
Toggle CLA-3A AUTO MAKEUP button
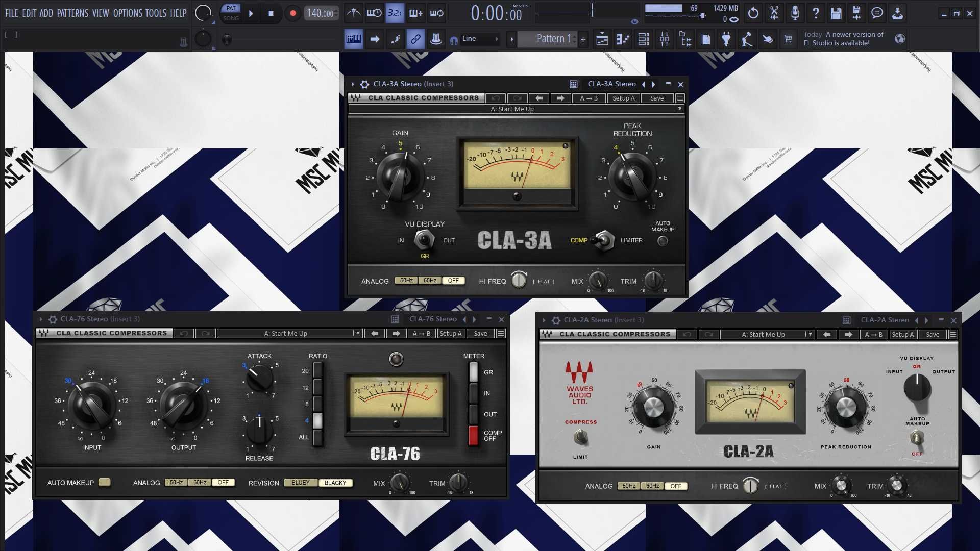[663, 241]
